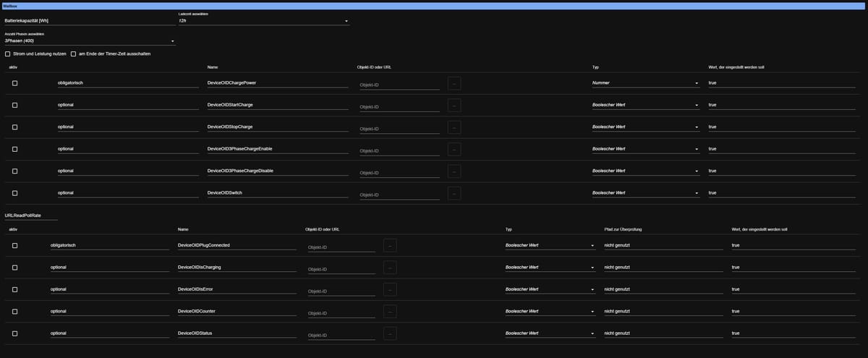Image resolution: width=868 pixels, height=358 pixels.
Task: Open the Ladezeit auswählen 12h dropdown
Action: [263, 20]
